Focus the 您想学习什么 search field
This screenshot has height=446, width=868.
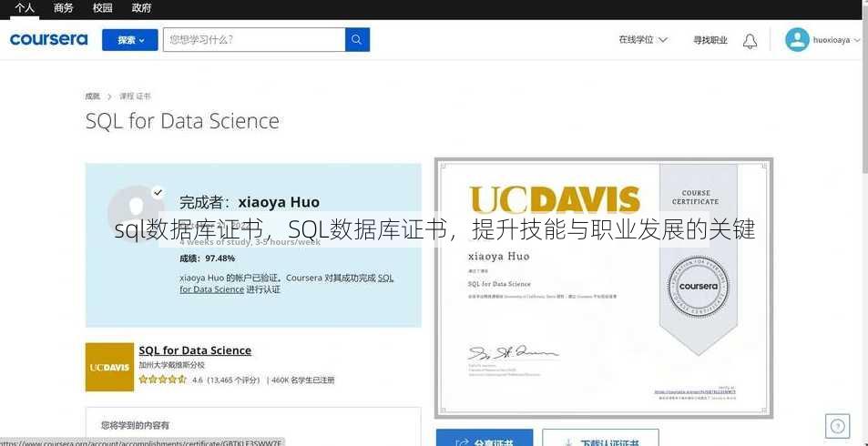click(x=254, y=40)
